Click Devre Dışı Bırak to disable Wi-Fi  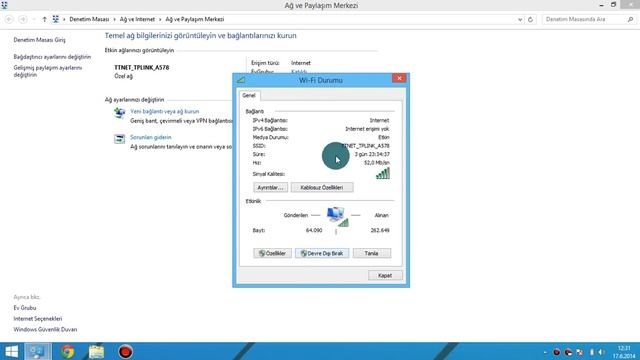tap(322, 253)
